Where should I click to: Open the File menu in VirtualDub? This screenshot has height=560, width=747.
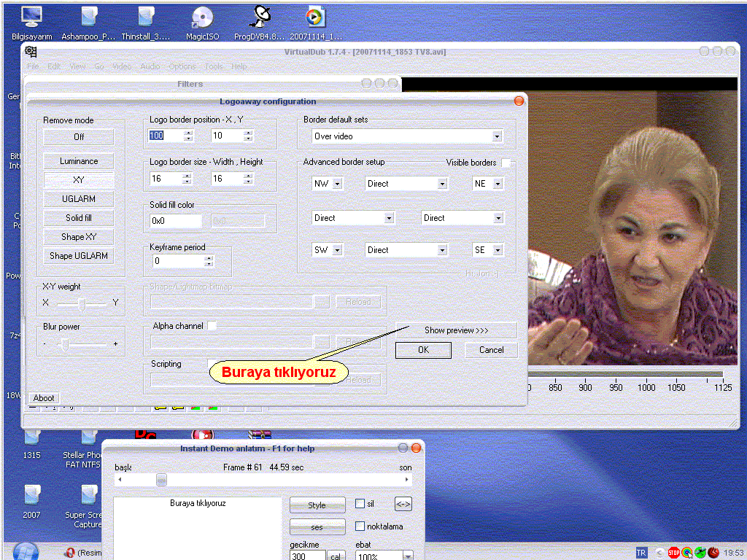click(x=33, y=66)
